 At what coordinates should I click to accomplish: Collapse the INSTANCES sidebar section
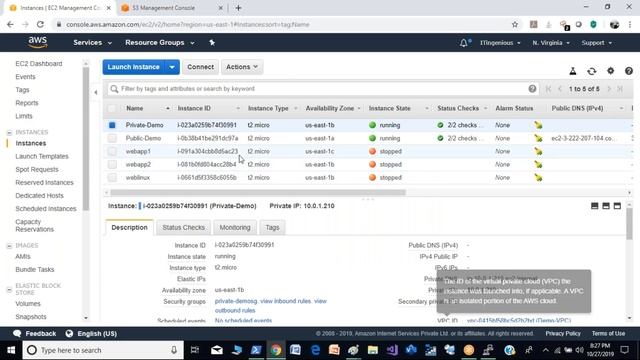[9, 132]
